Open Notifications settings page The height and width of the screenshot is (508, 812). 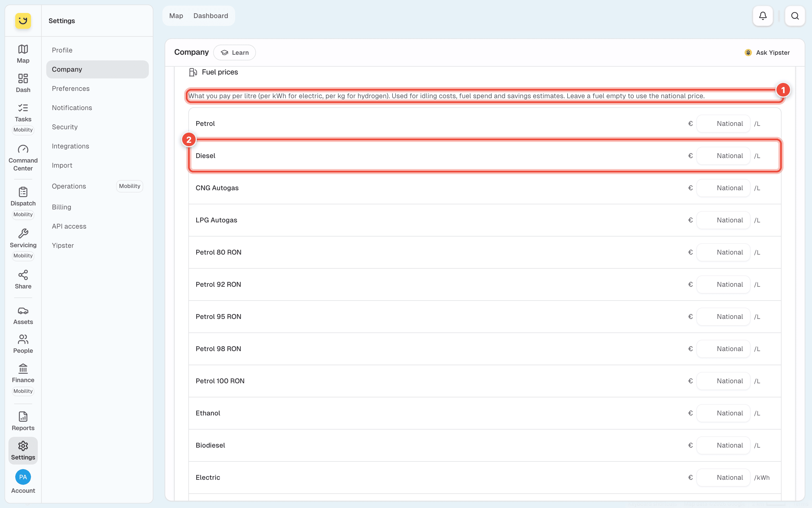[x=97, y=108]
